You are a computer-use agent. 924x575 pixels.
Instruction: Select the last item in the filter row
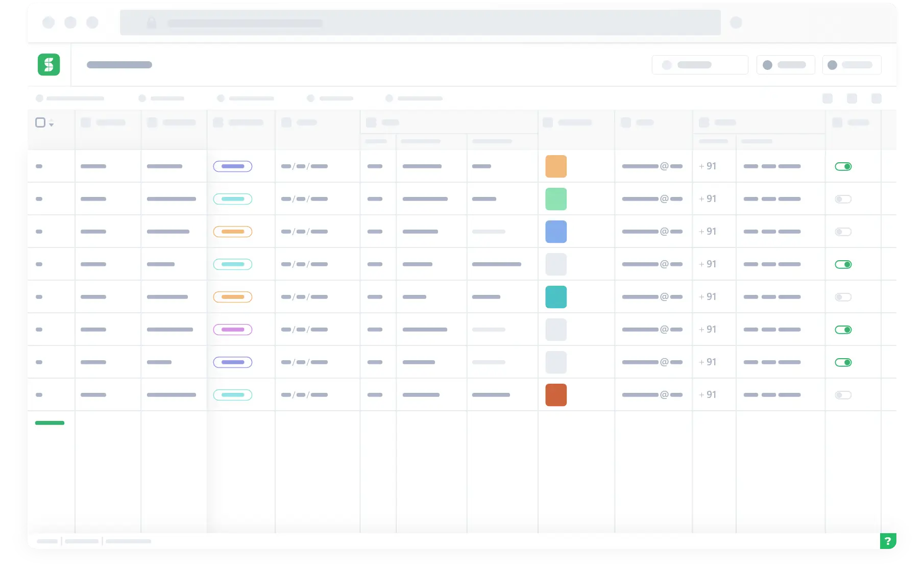(x=414, y=98)
